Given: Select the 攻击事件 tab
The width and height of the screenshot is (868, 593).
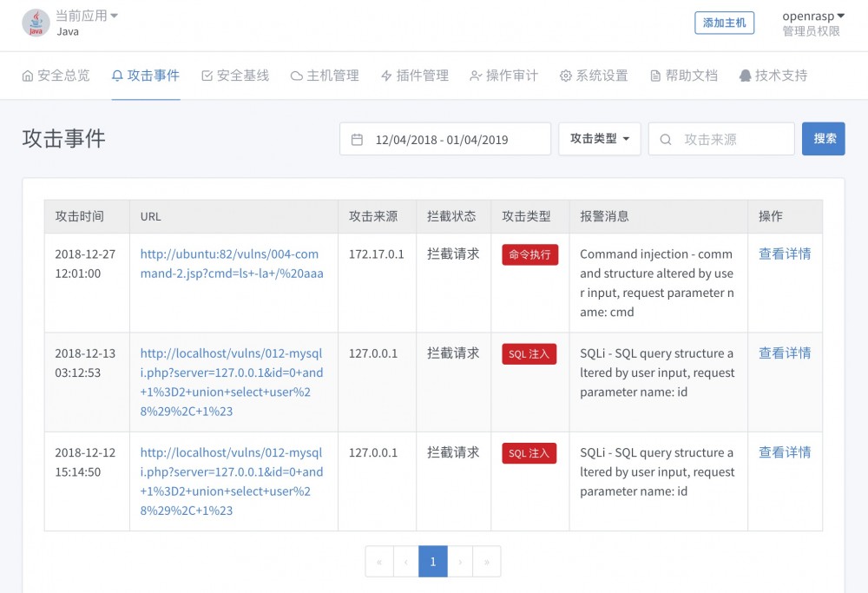Looking at the screenshot, I should point(146,76).
